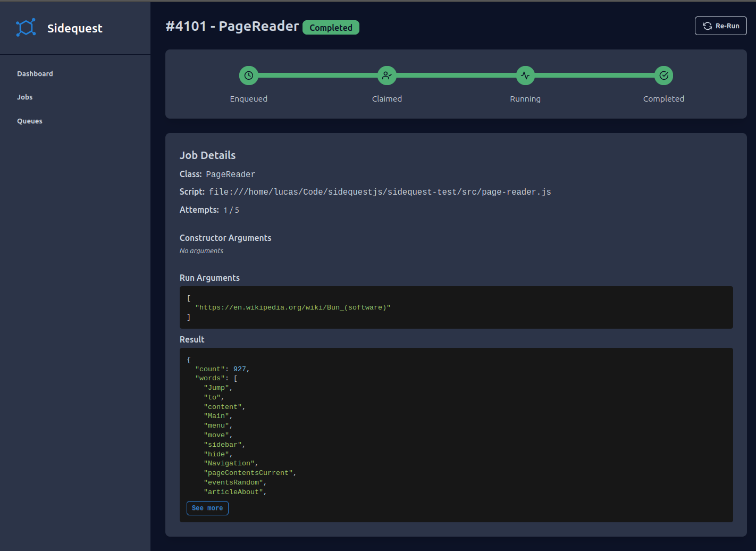Click the progress bar between Running and Completed
Viewport: 756px width, 551px height.
594,76
